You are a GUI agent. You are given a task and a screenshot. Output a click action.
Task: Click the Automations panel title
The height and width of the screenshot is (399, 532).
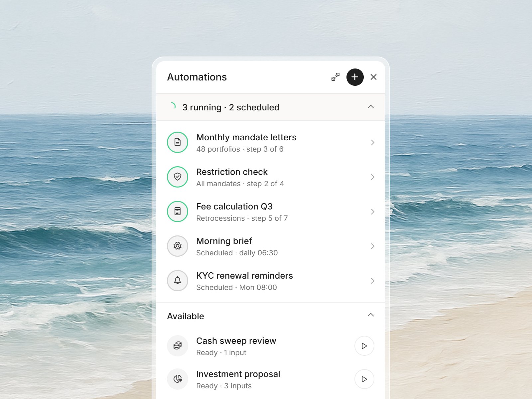point(197,77)
